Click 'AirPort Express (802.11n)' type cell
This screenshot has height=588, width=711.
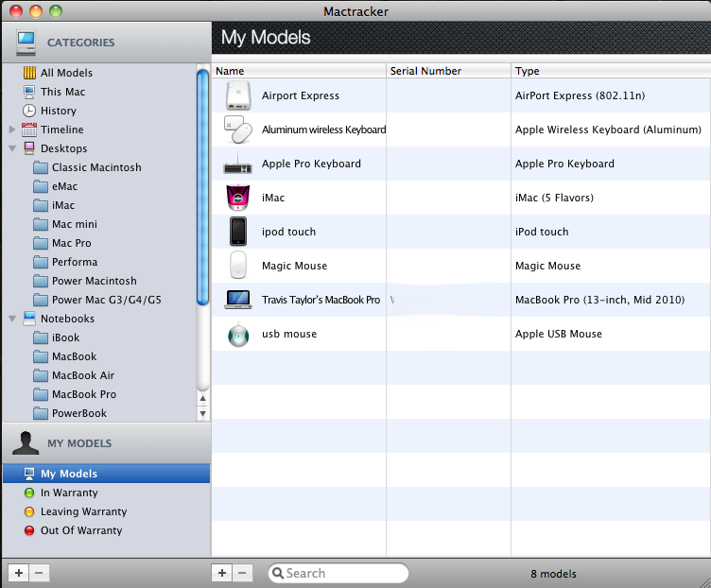pos(580,95)
